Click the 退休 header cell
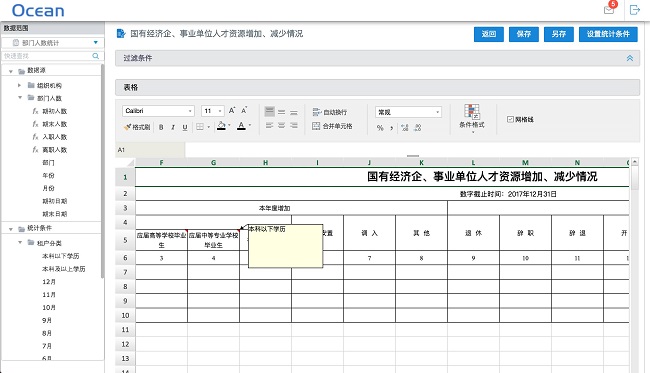This screenshot has height=373, width=650. pos(473,233)
